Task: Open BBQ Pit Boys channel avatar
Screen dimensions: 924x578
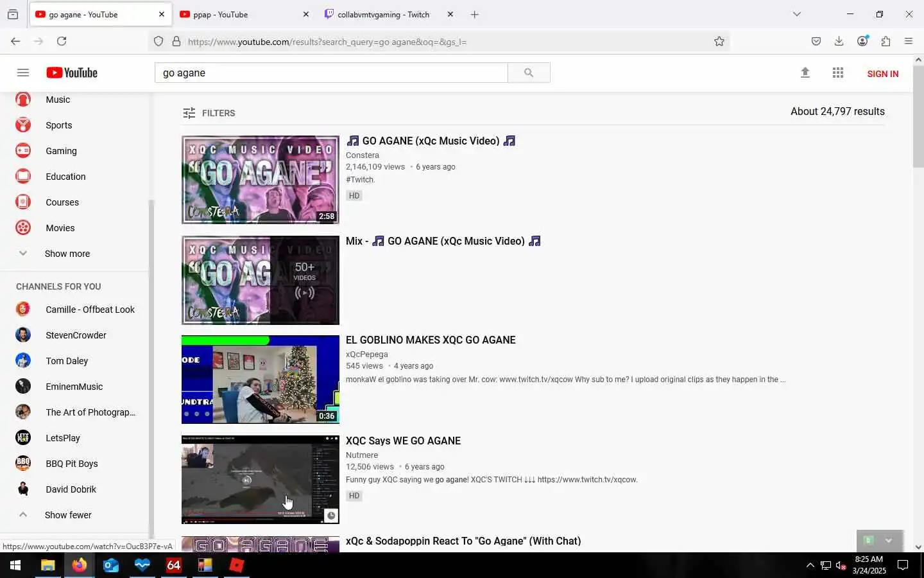Action: click(x=23, y=464)
